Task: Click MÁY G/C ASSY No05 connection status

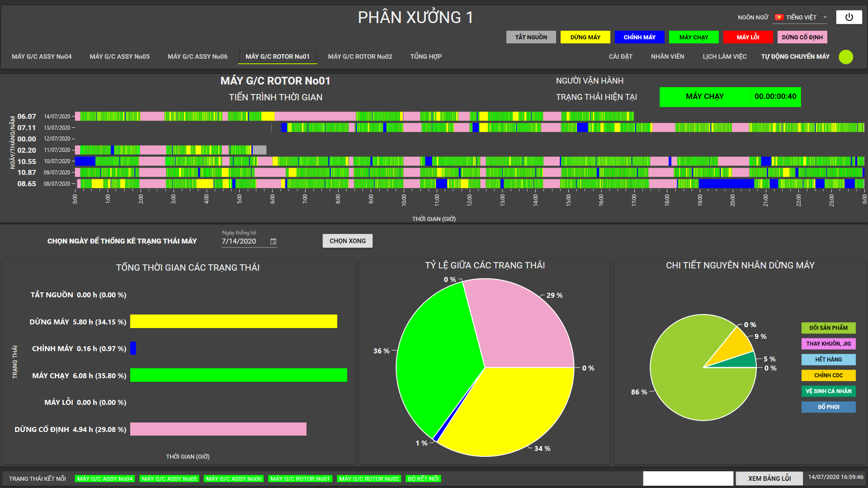Action: pyautogui.click(x=169, y=479)
